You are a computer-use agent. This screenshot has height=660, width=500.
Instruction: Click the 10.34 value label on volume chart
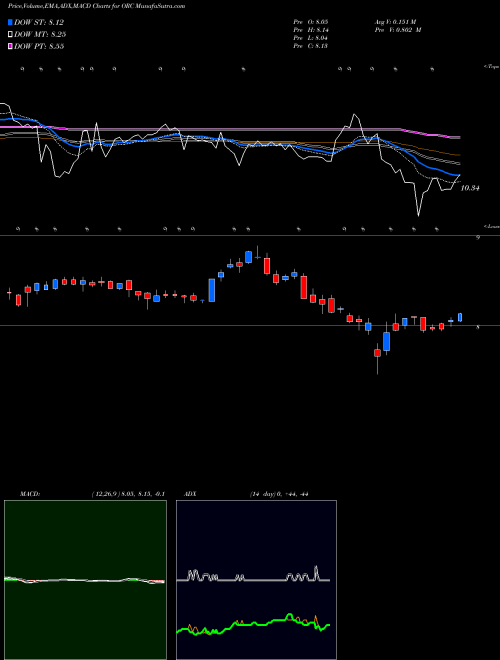(x=470, y=188)
